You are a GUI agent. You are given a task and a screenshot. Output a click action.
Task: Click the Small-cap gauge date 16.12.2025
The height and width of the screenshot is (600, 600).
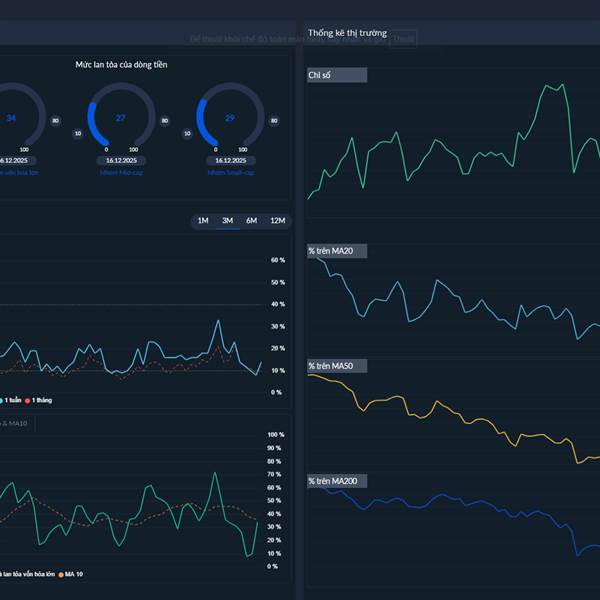[x=231, y=160]
